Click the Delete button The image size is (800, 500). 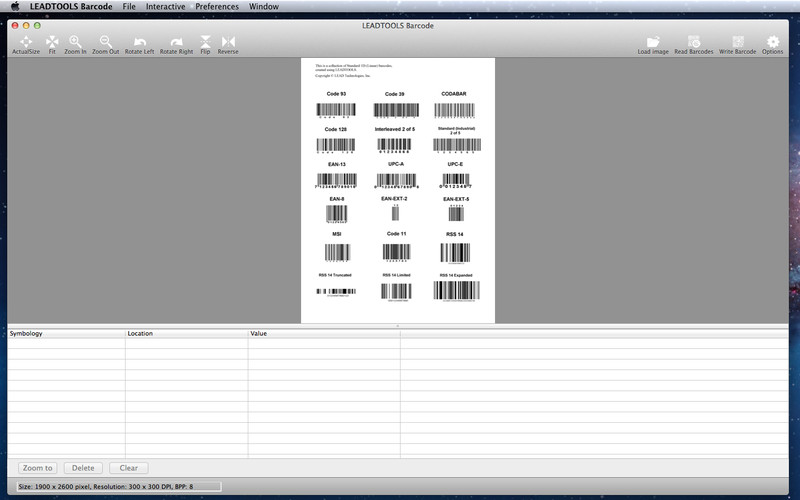pyautogui.click(x=83, y=468)
